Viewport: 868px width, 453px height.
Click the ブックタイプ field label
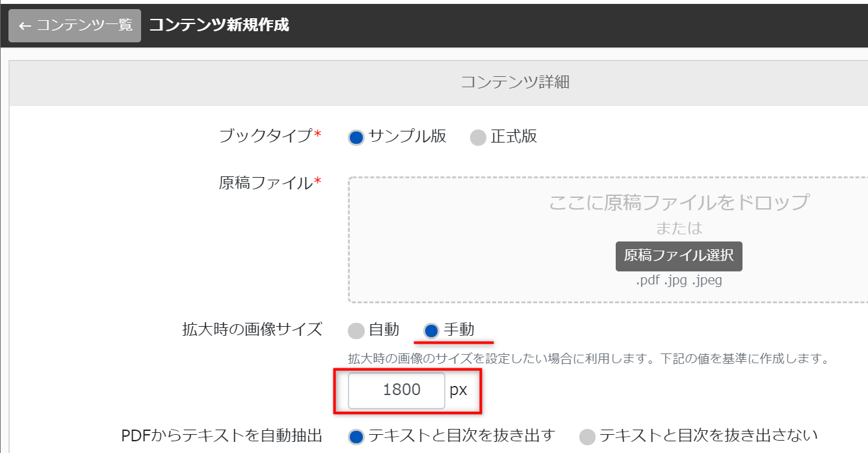coord(266,137)
